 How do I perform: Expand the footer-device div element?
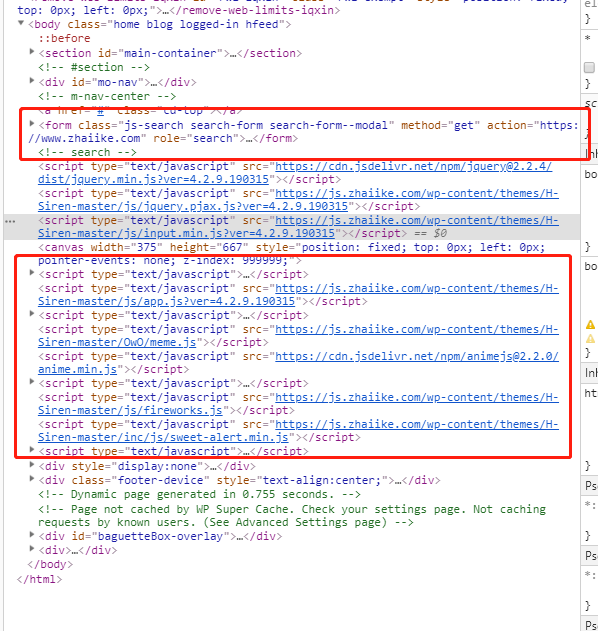[32, 479]
